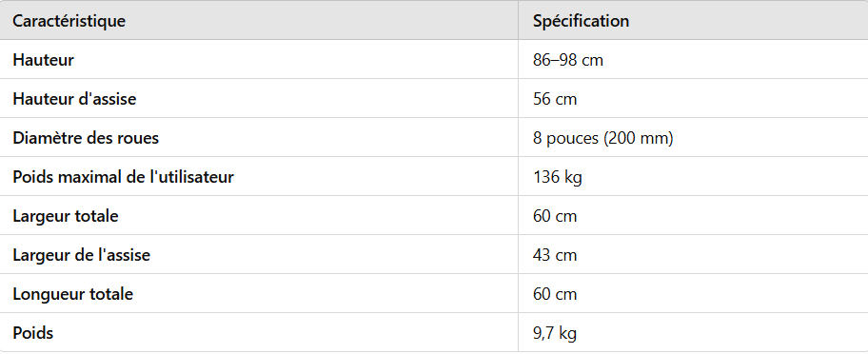This screenshot has height=354, width=868.
Task: Select the Poids maximal de l'utilisateur label
Action: click(x=124, y=177)
